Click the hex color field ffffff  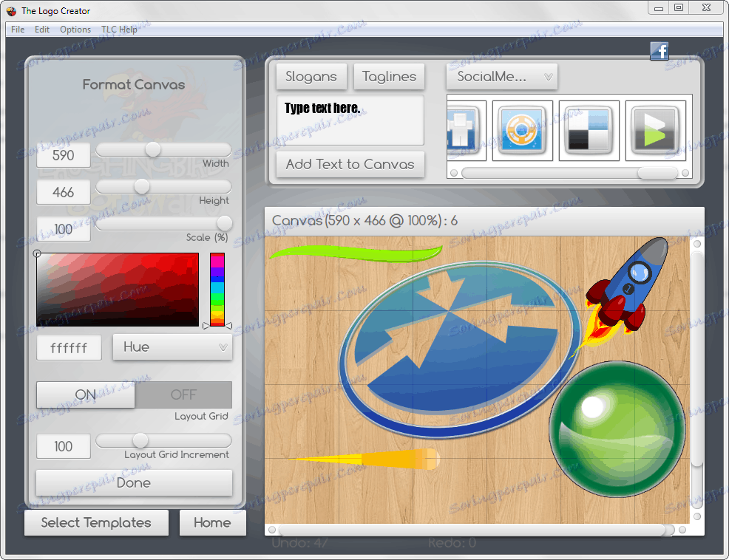click(x=69, y=348)
